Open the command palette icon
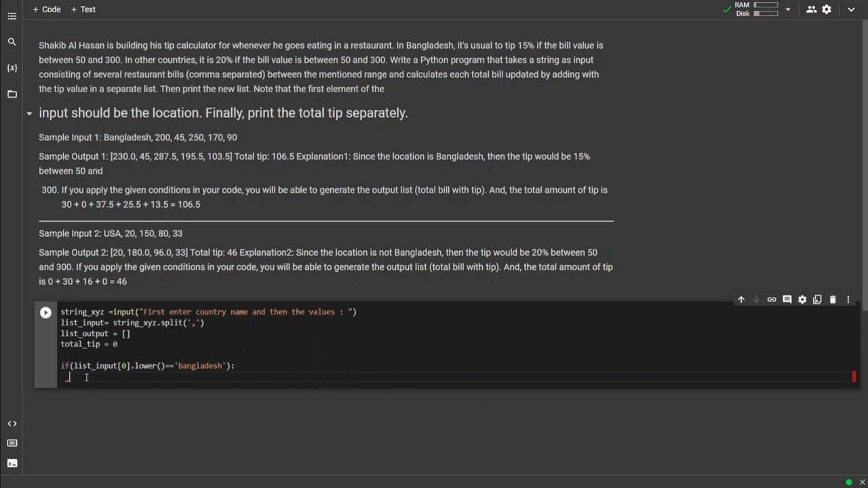 click(x=12, y=443)
